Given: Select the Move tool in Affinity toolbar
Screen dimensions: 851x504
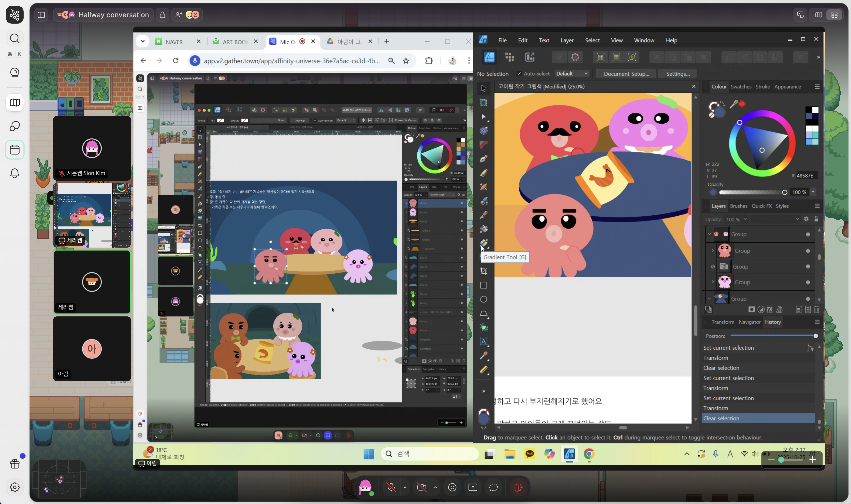Looking at the screenshot, I should 484,88.
